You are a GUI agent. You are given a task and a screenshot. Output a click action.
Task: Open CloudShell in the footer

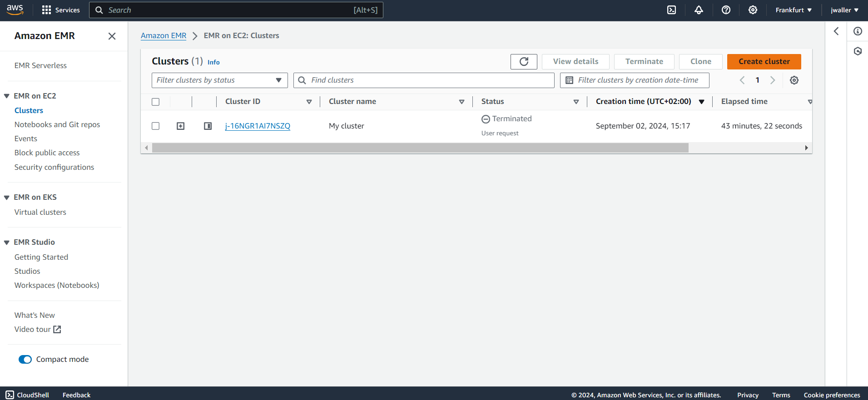28,395
